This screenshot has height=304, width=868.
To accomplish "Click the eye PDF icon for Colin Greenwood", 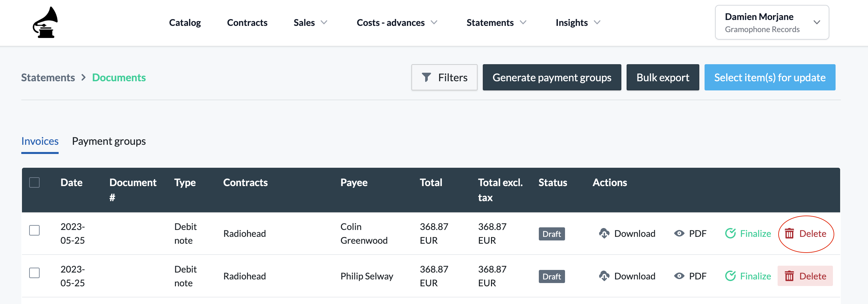I will pyautogui.click(x=679, y=233).
